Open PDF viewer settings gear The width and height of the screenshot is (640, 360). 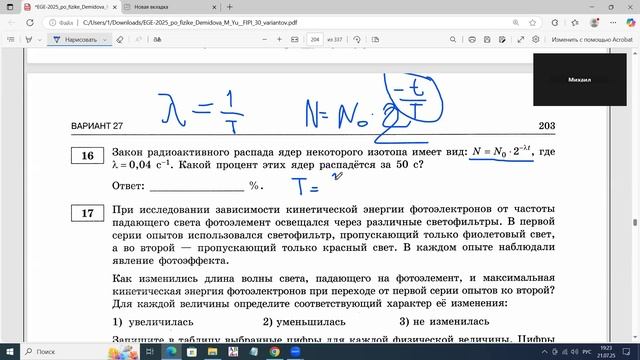tap(536, 40)
